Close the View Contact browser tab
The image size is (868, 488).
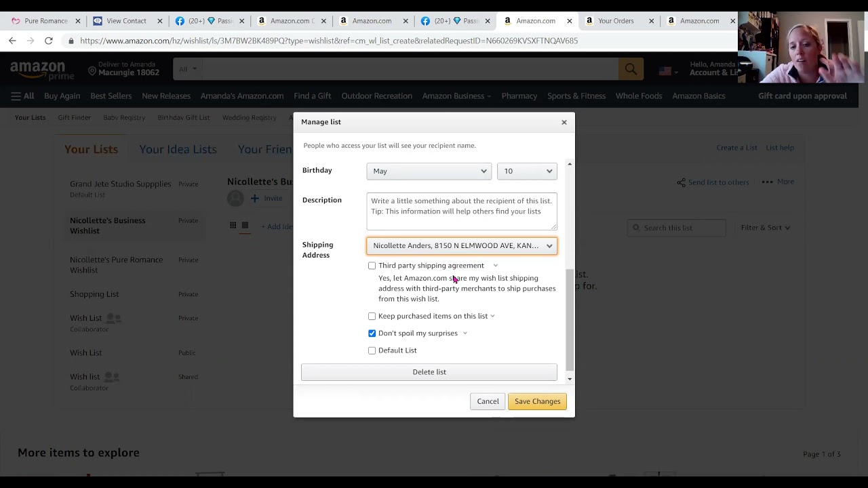pos(160,21)
